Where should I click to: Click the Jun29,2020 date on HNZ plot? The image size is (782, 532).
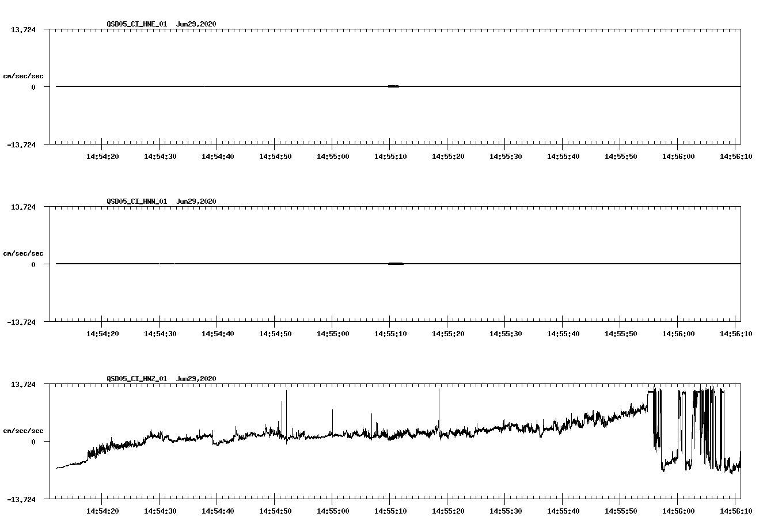pyautogui.click(x=196, y=379)
